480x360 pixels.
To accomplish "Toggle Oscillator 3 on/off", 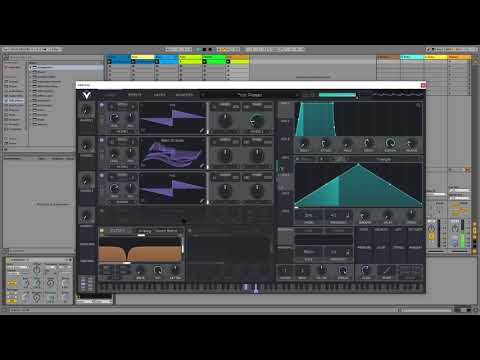I will (102, 175).
